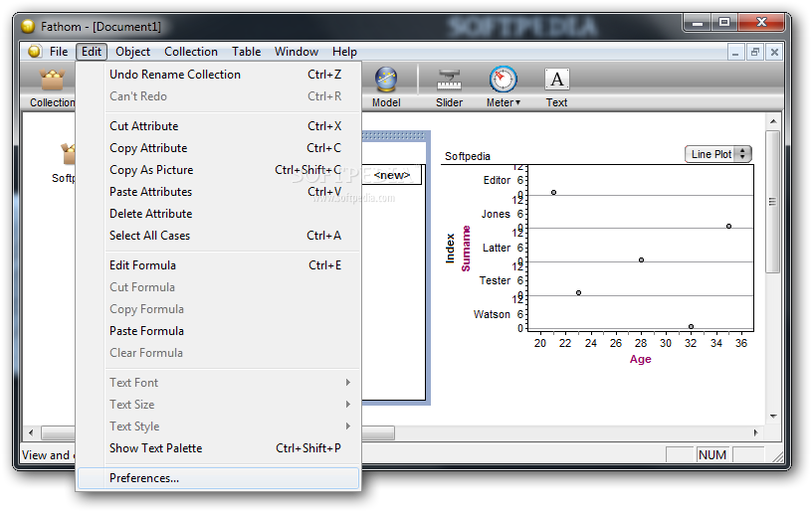Expand the Text Style submenu arrow
Viewport: 812px width, 512px height.
click(348, 427)
